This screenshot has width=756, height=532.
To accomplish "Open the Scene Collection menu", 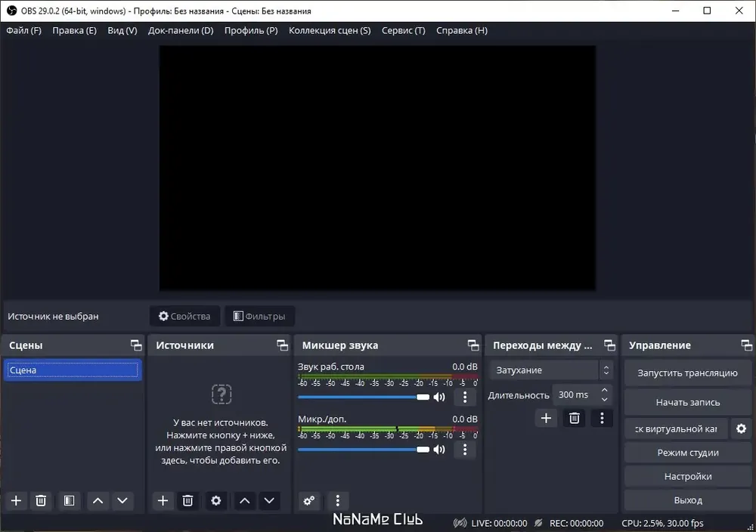I will point(330,30).
